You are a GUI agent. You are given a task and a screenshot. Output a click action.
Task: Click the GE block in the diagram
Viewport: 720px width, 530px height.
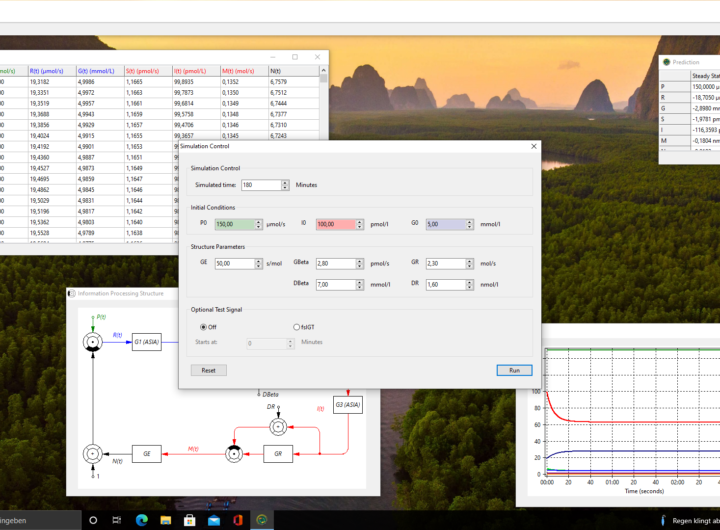(x=147, y=453)
